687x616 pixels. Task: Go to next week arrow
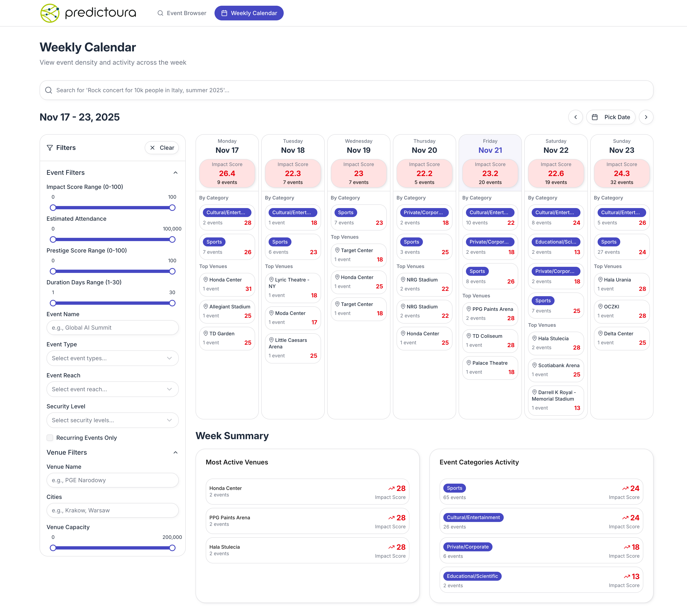click(x=646, y=117)
